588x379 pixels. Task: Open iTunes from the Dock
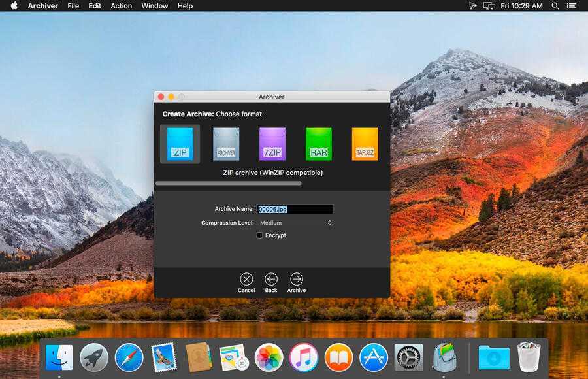point(303,357)
